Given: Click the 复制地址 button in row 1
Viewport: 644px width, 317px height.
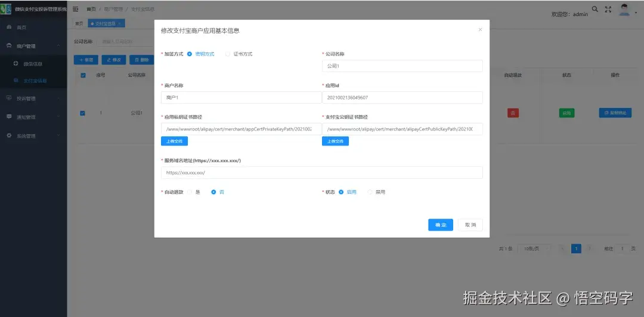Looking at the screenshot, I should tap(615, 113).
